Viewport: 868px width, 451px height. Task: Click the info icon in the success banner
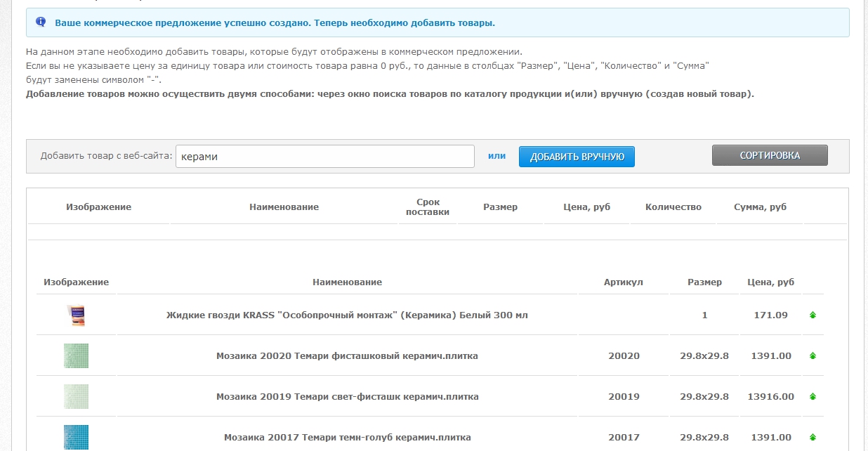(41, 22)
